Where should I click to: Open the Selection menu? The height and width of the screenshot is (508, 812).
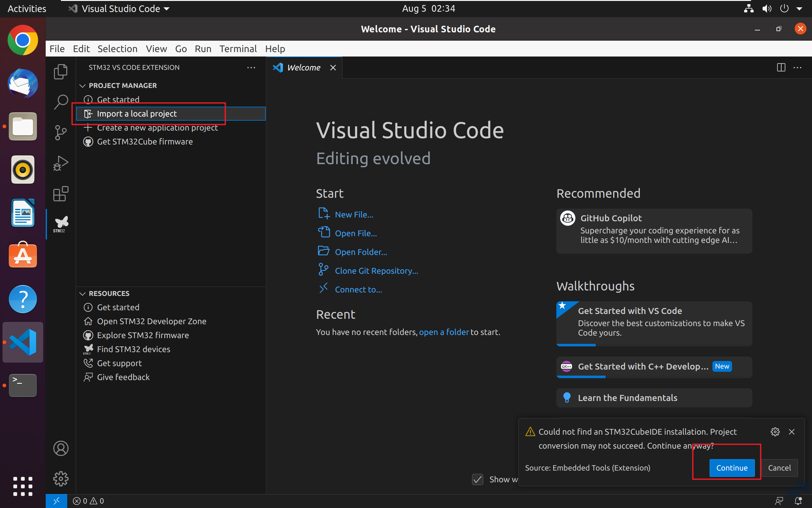117,49
